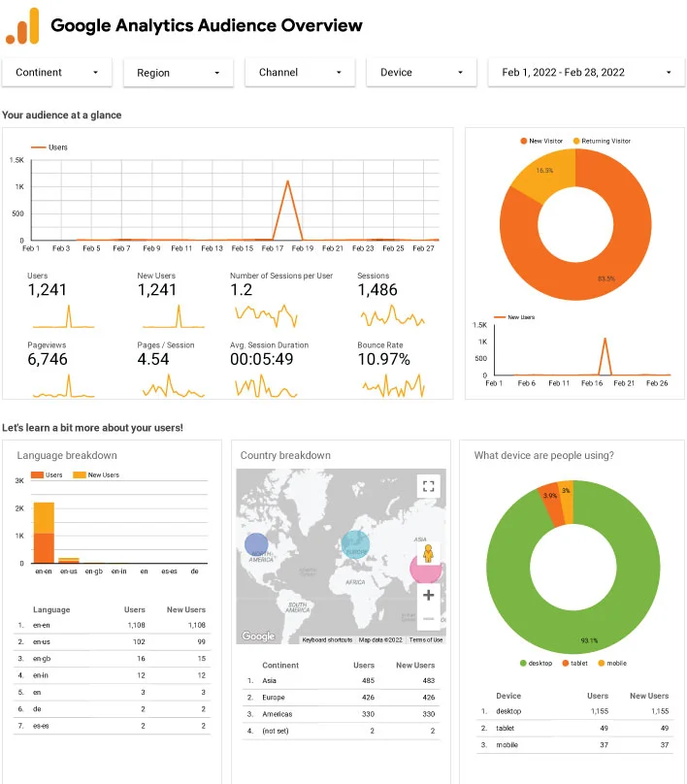Image resolution: width=687 pixels, height=784 pixels.
Task: Toggle desktop legend in device chart
Action: click(537, 664)
